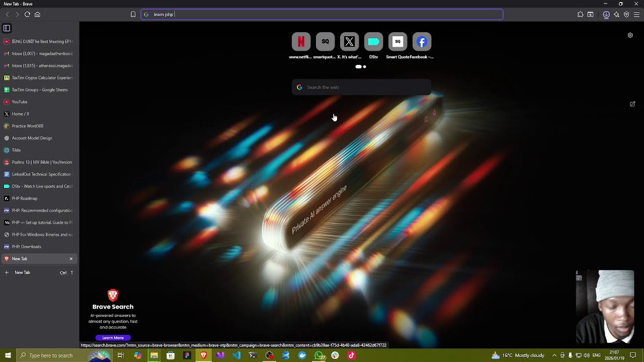This screenshot has height=362, width=644.
Task: Click the Search the web box
Action: coord(361,87)
